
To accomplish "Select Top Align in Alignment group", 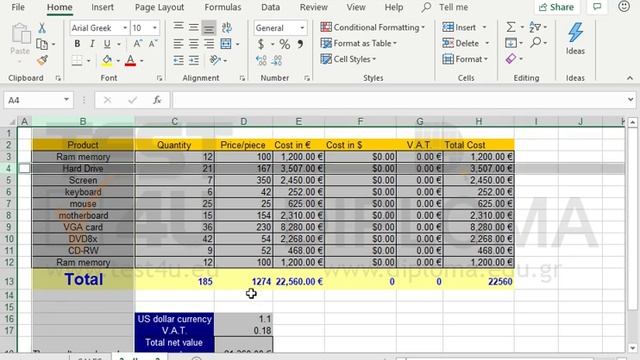I will pyautogui.click(x=178, y=27).
